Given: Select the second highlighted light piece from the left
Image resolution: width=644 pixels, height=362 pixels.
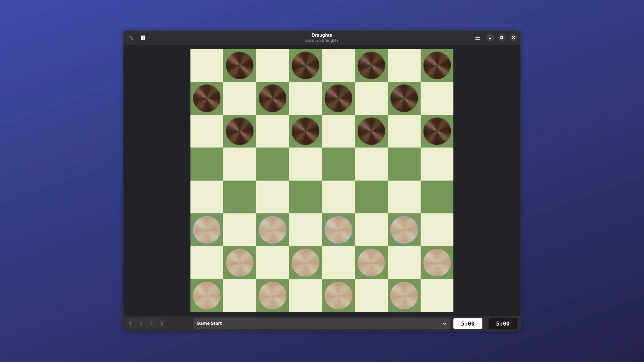Looking at the screenshot, I should pyautogui.click(x=272, y=230).
